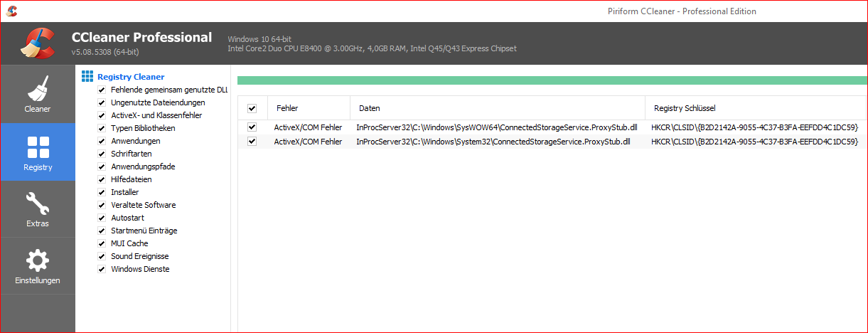Screen dimensions: 868x333
Task: Toggle Ungenutzte Dateiendungen checkbox
Action: (x=102, y=102)
